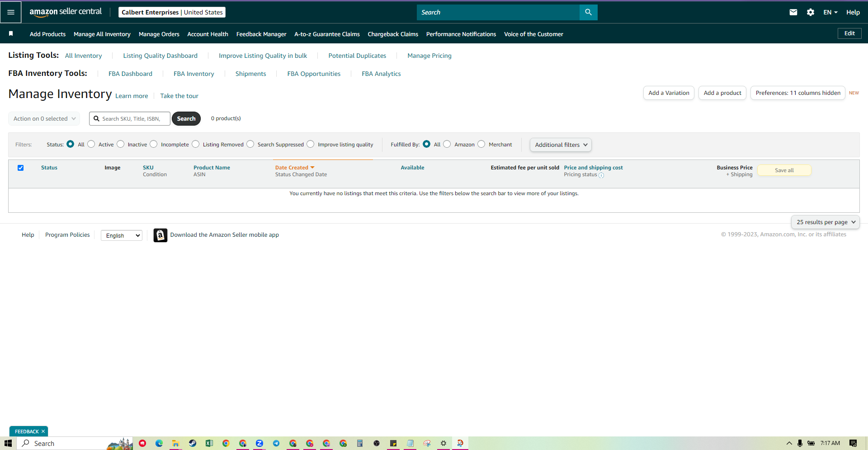Open Telegram from the taskbar
This screenshot has height=450, width=868.
[x=276, y=443]
